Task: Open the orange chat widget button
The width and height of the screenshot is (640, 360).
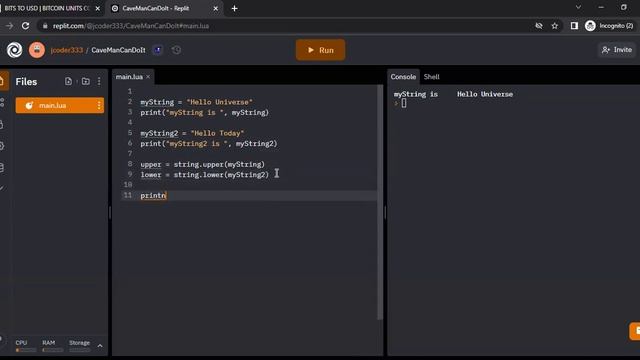Action: (635, 331)
